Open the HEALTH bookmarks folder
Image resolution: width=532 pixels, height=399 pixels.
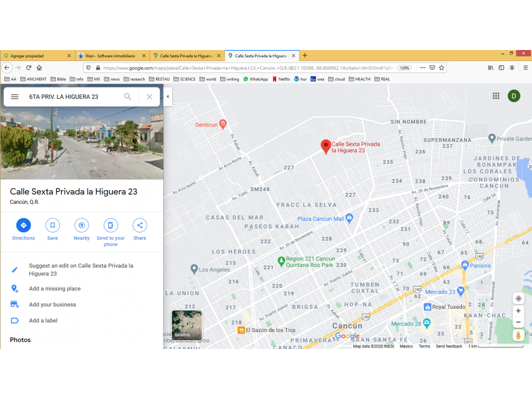coord(360,79)
